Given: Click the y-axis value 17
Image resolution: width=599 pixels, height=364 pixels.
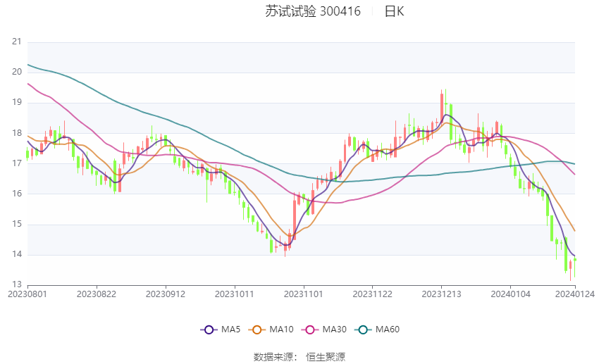Looking at the screenshot, I should coord(17,163).
